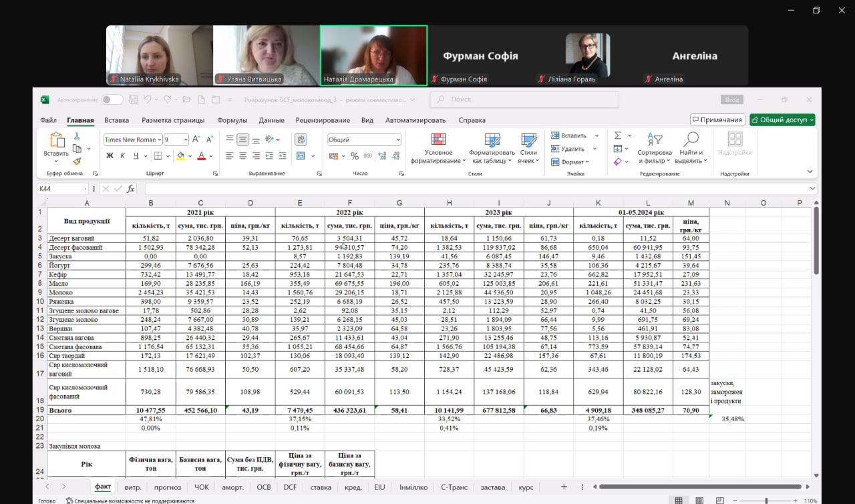
Task: Toggle Bold (Ж) formatting
Action: (110, 156)
